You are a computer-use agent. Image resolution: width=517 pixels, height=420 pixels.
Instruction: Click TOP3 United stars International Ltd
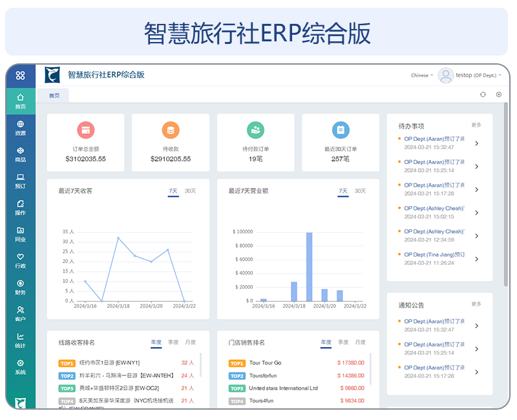point(297,388)
